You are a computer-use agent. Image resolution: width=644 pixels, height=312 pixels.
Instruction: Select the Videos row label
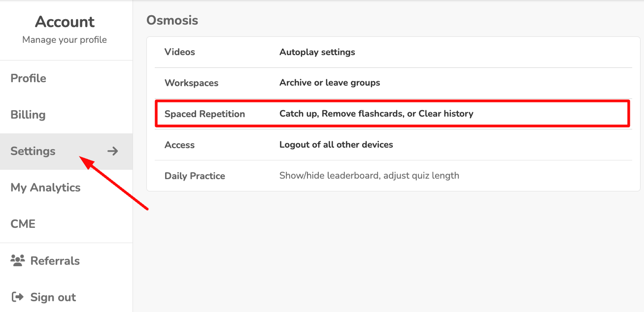coord(180,52)
